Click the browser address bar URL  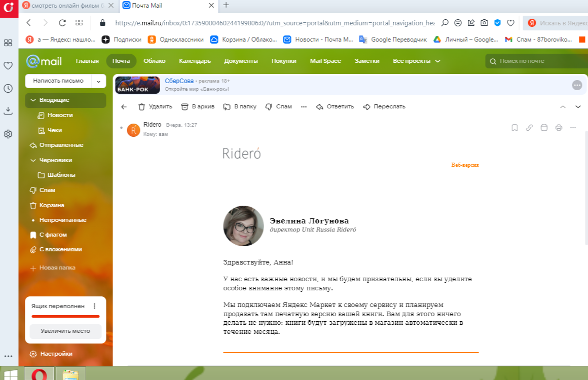pos(275,23)
